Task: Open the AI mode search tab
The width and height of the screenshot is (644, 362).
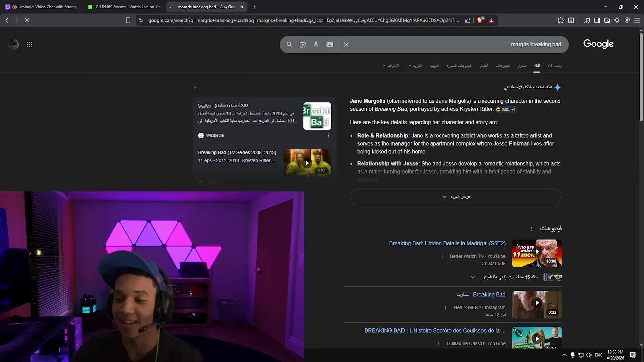Action: pyautogui.click(x=555, y=65)
